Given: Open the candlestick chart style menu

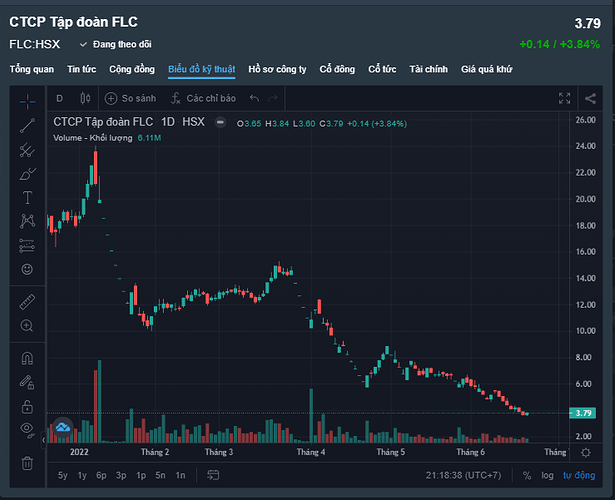Looking at the screenshot, I should (x=84, y=98).
